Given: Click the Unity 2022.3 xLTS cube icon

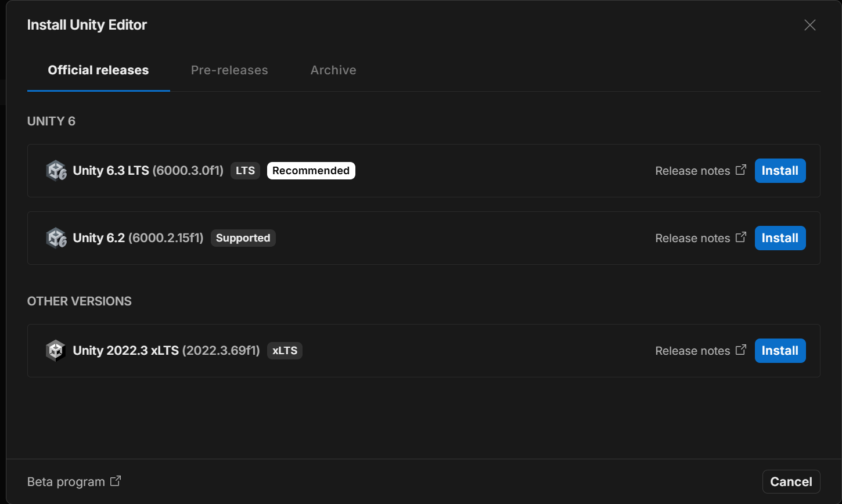Looking at the screenshot, I should coord(56,351).
